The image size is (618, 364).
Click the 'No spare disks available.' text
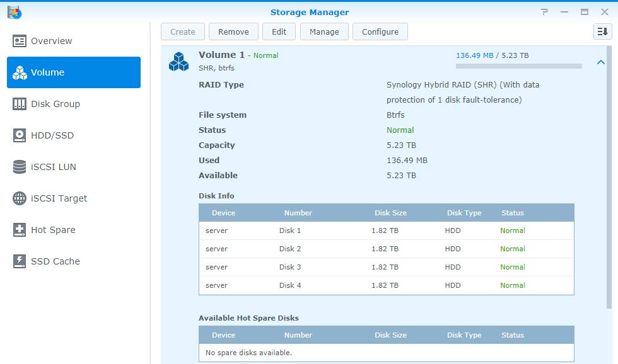(x=248, y=353)
